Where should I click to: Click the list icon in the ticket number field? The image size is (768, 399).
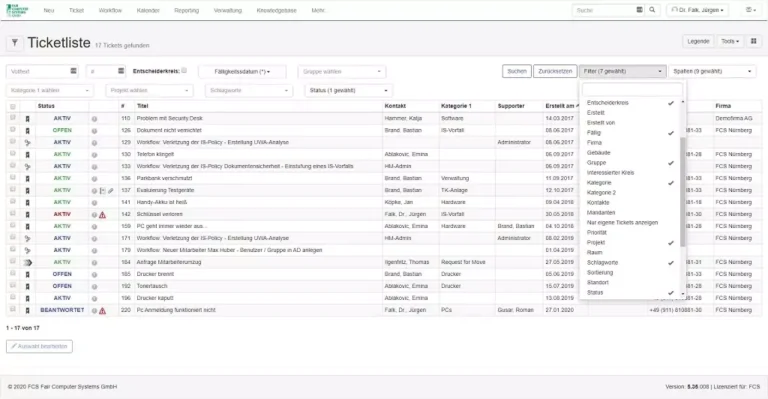click(121, 71)
